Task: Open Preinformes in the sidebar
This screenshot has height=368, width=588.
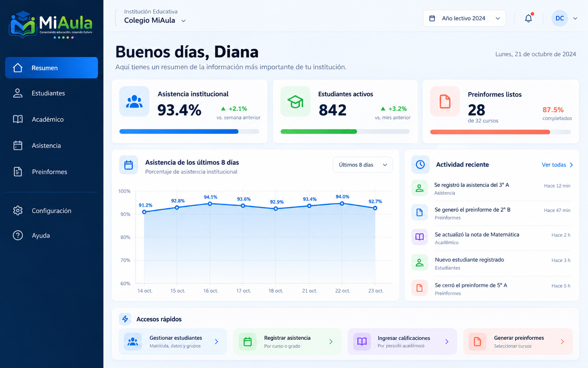Action: click(52, 172)
